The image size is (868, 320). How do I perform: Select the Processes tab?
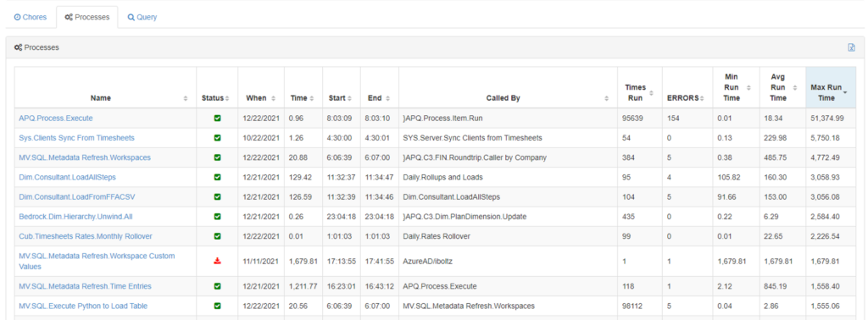(87, 17)
